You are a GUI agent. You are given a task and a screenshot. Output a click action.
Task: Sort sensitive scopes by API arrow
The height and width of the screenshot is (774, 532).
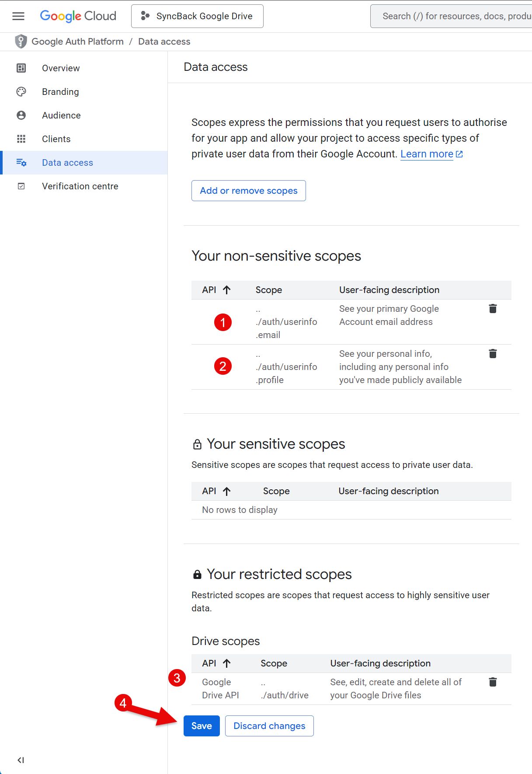[x=226, y=491]
